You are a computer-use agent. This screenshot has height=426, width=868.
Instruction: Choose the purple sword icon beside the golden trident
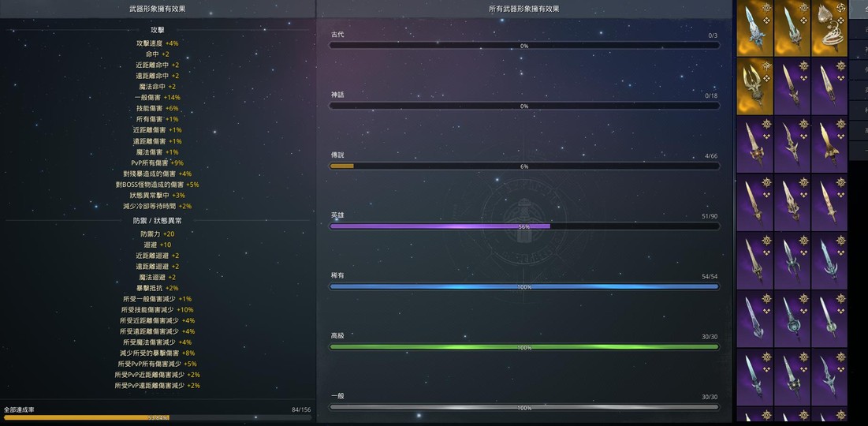(x=792, y=86)
